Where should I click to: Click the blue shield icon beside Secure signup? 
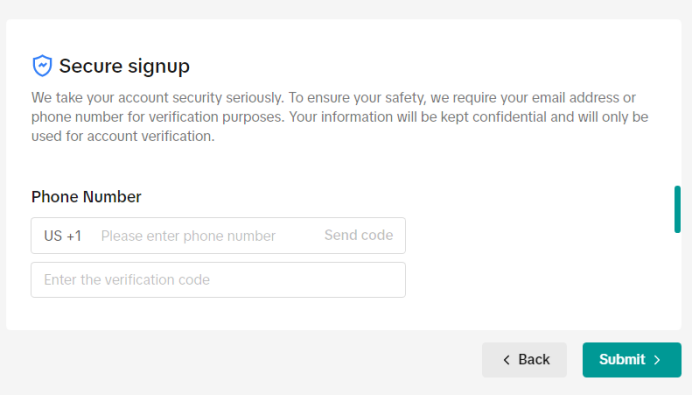(x=42, y=66)
